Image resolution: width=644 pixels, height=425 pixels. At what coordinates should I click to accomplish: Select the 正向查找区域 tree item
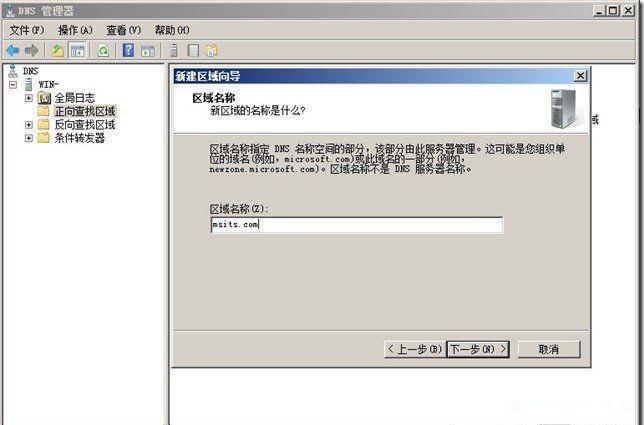(85, 111)
